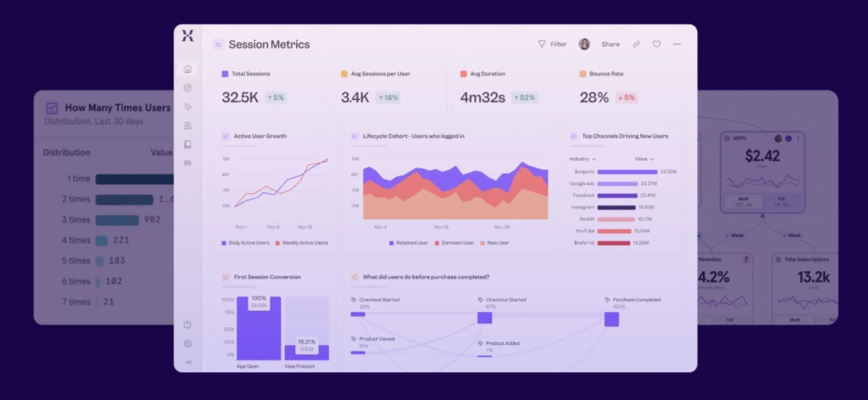868x400 pixels.
Task: Click the Reddit channel bar
Action: click(x=615, y=219)
